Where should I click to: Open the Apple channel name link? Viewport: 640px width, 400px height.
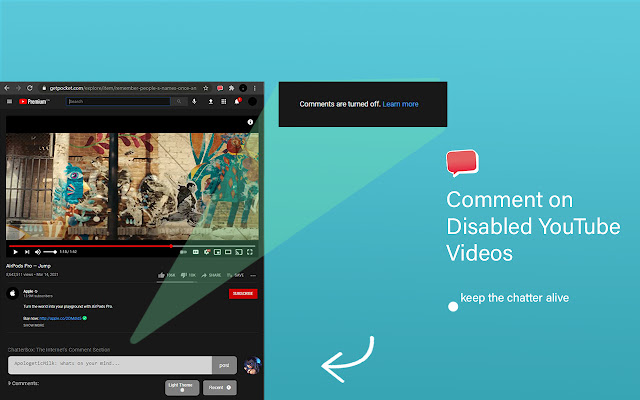pyautogui.click(x=29, y=291)
